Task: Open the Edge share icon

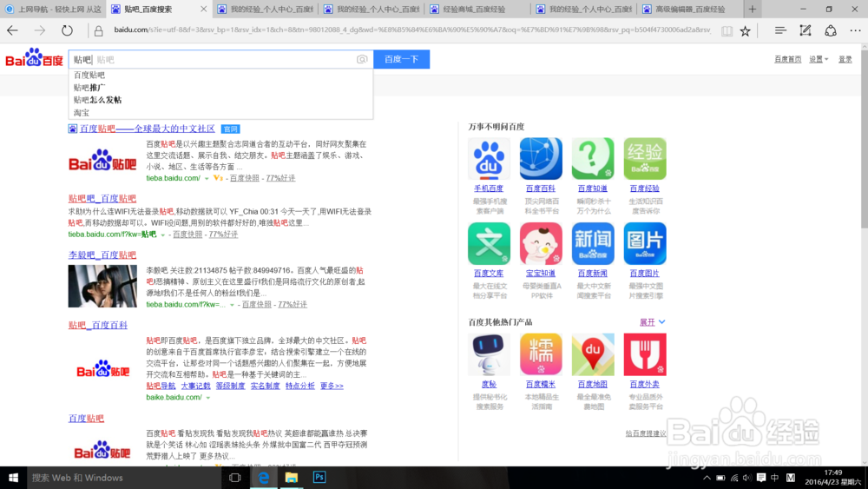Action: [x=831, y=30]
